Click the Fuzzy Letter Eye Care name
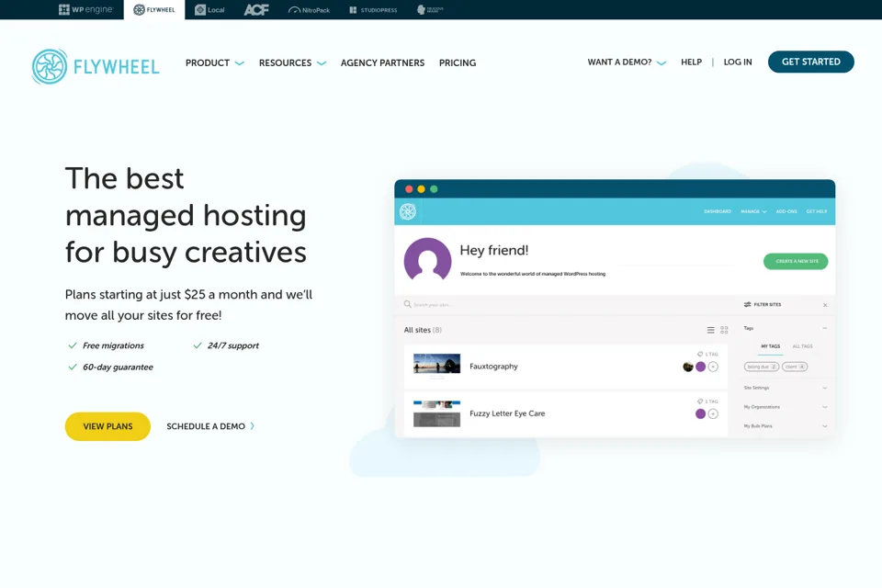882x588 pixels. [x=507, y=413]
